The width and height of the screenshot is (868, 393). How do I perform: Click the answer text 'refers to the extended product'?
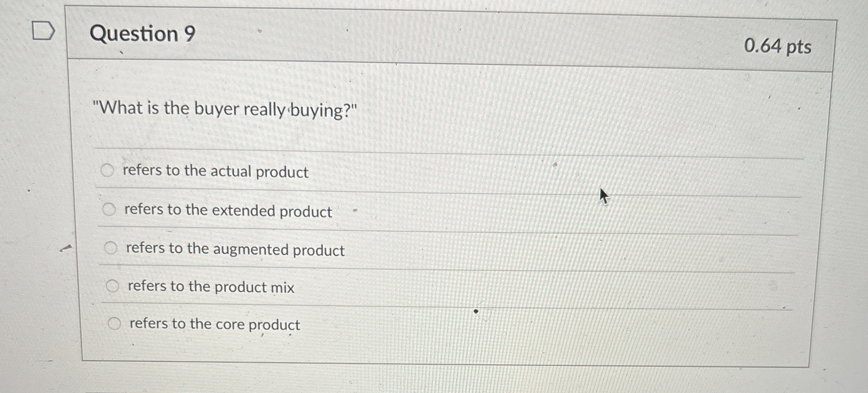tap(228, 211)
